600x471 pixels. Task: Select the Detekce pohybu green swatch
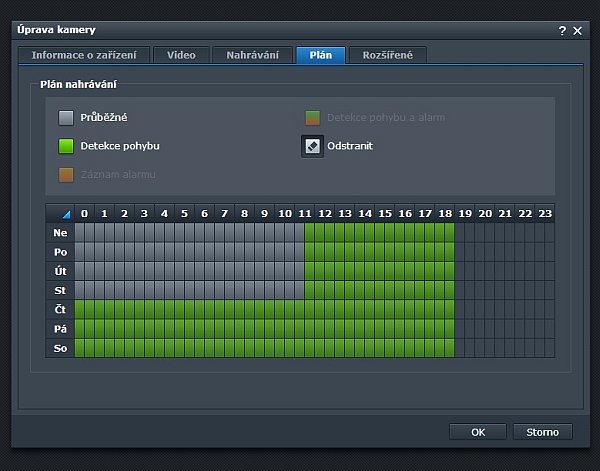click(66, 146)
